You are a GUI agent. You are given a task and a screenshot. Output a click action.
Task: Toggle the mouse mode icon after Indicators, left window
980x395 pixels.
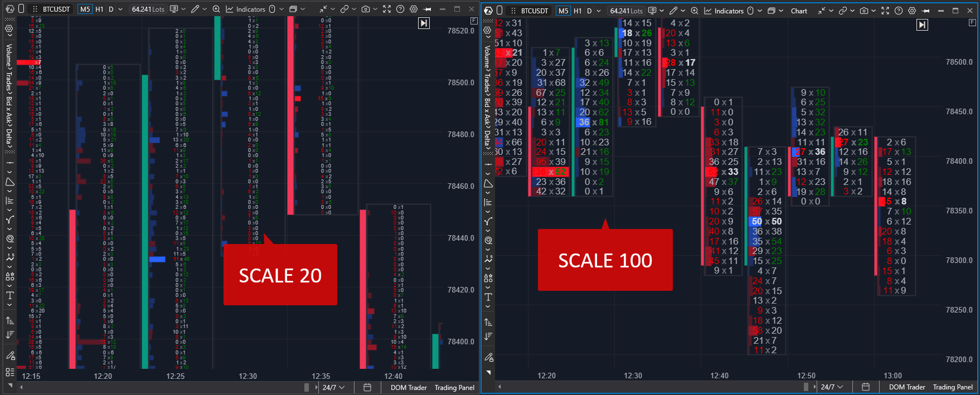(x=272, y=9)
